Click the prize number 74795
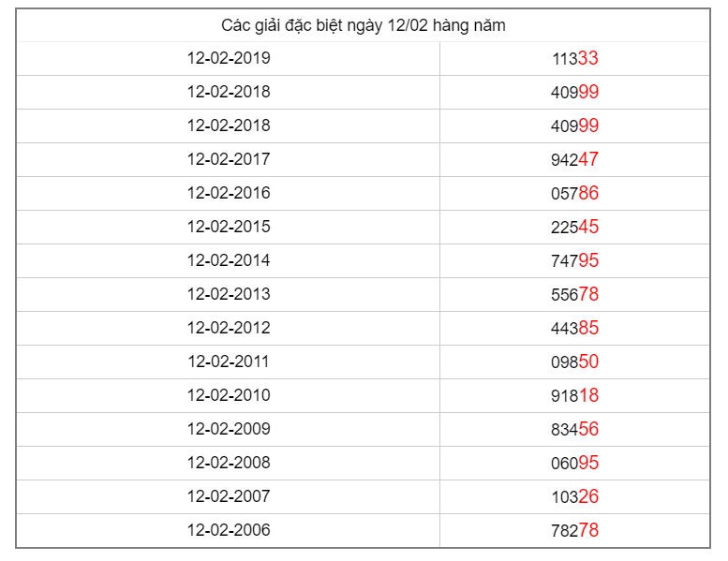The height and width of the screenshot is (561, 728). (x=574, y=260)
